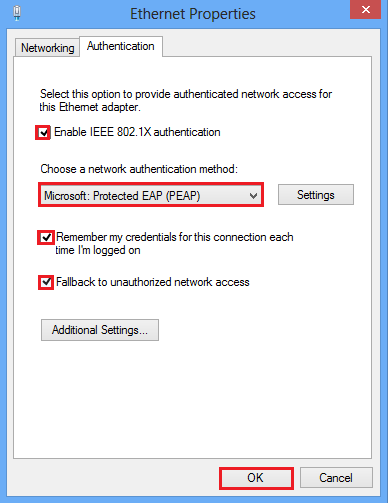The height and width of the screenshot is (503, 388).
Task: Close the Ethernet Properties dialog
Action: [365, 9]
